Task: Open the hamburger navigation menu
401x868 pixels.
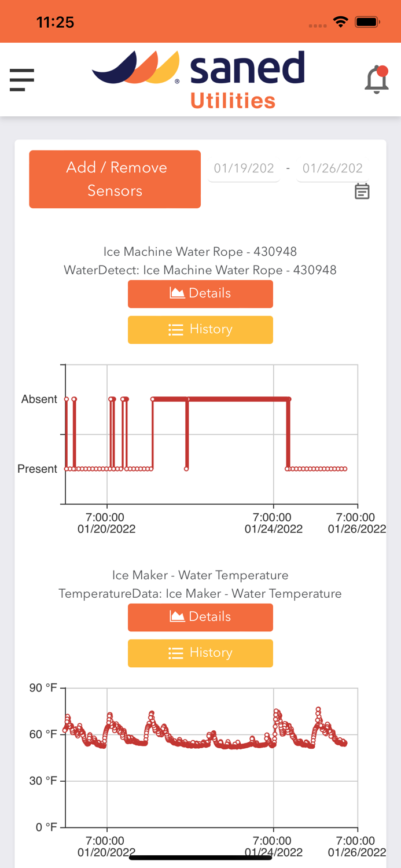Action: point(21,80)
